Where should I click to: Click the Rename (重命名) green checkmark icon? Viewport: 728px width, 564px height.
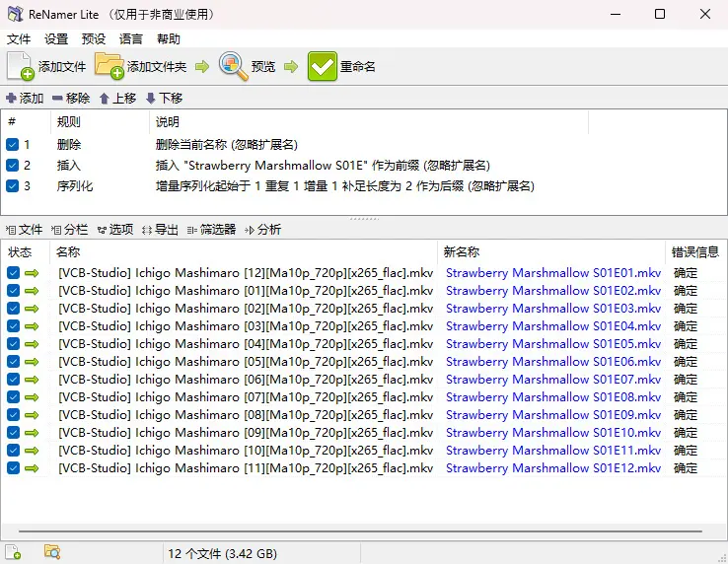(x=323, y=66)
